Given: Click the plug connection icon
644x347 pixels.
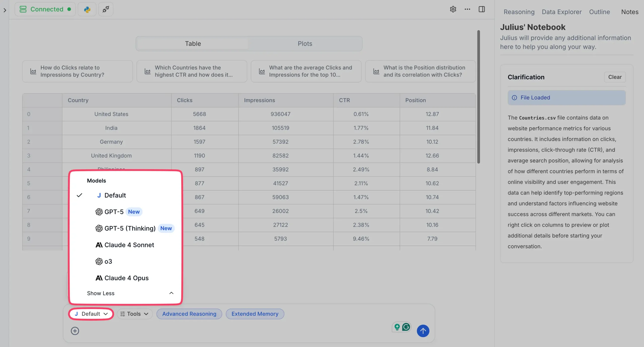Looking at the screenshot, I should coord(106,10).
